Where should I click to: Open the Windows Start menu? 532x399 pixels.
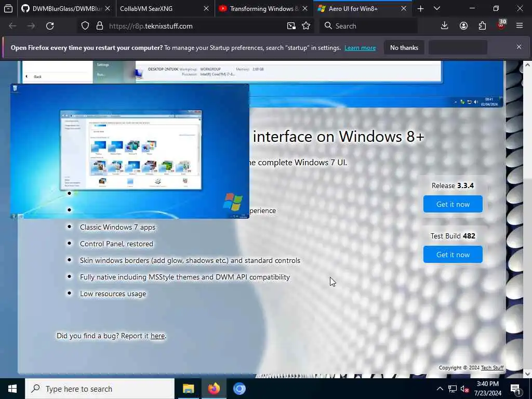12,389
